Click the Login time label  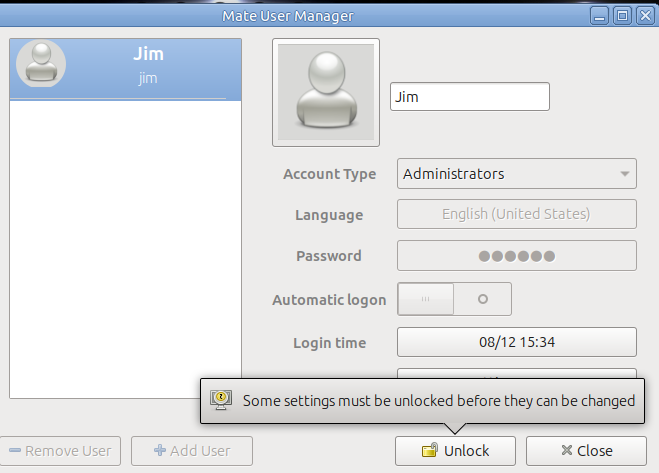[x=330, y=343]
